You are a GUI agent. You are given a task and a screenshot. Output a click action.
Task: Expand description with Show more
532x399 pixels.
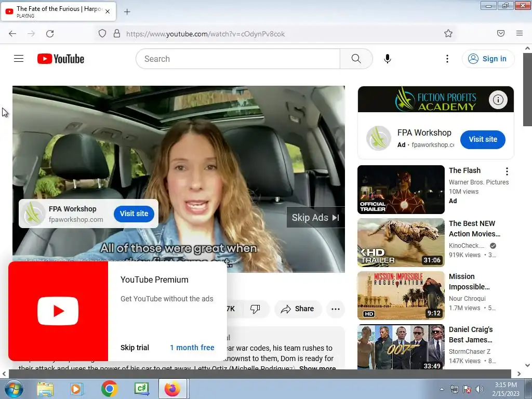317,368
